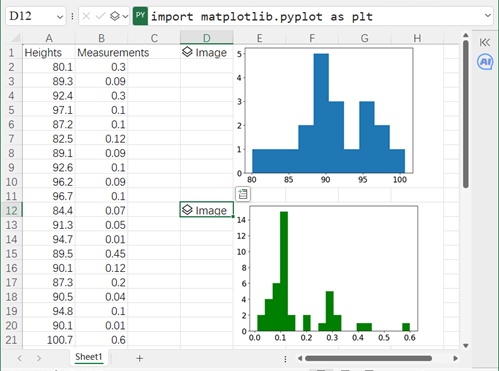Open the Name Box dropdown arrow
Image resolution: width=499 pixels, height=371 pixels.
[60, 17]
